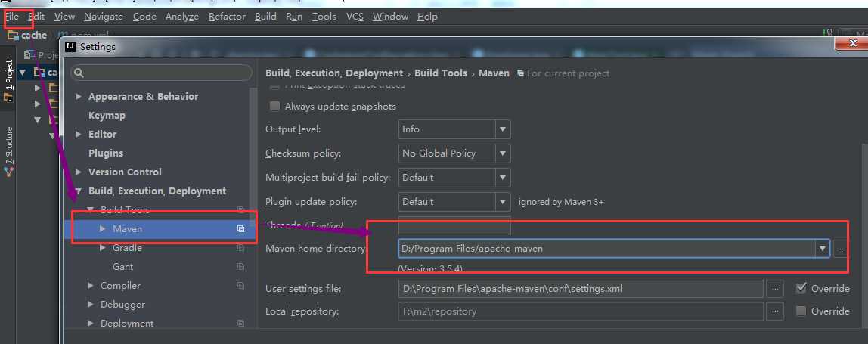The image size is (868, 344).
Task: Open the Window menu
Action: click(x=390, y=17)
